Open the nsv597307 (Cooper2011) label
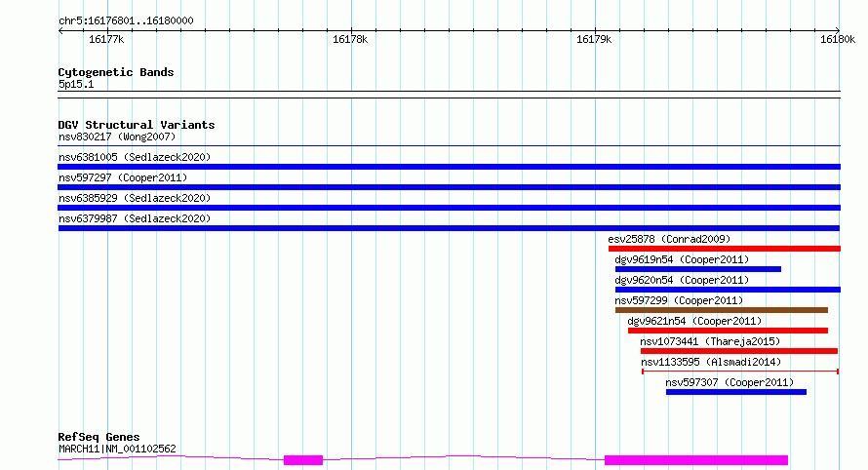Image resolution: width=868 pixels, height=470 pixels. click(x=730, y=382)
